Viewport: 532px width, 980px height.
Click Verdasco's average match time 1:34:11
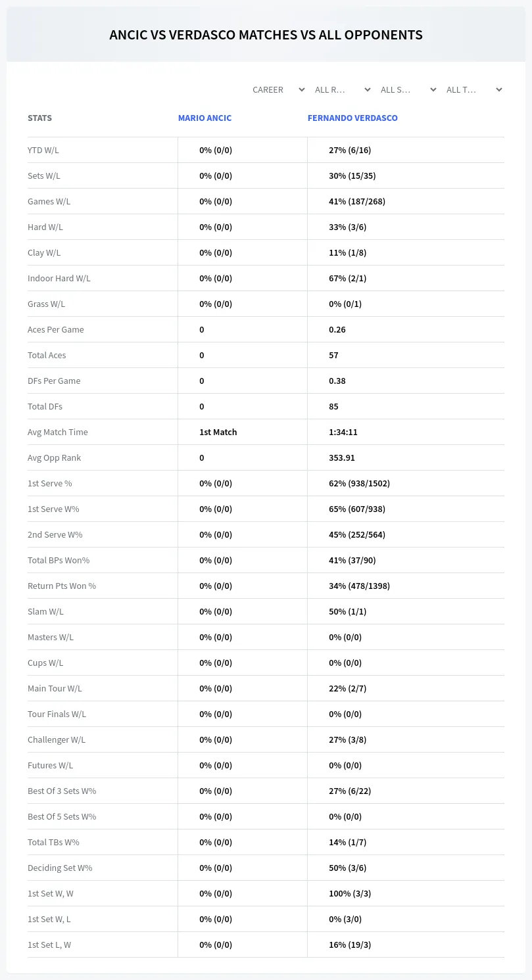pyautogui.click(x=343, y=432)
